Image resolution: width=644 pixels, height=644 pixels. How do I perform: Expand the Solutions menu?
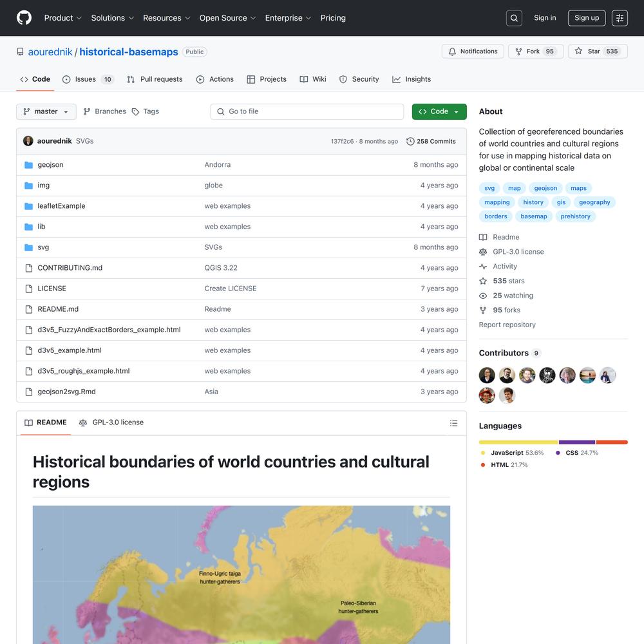pyautogui.click(x=113, y=18)
